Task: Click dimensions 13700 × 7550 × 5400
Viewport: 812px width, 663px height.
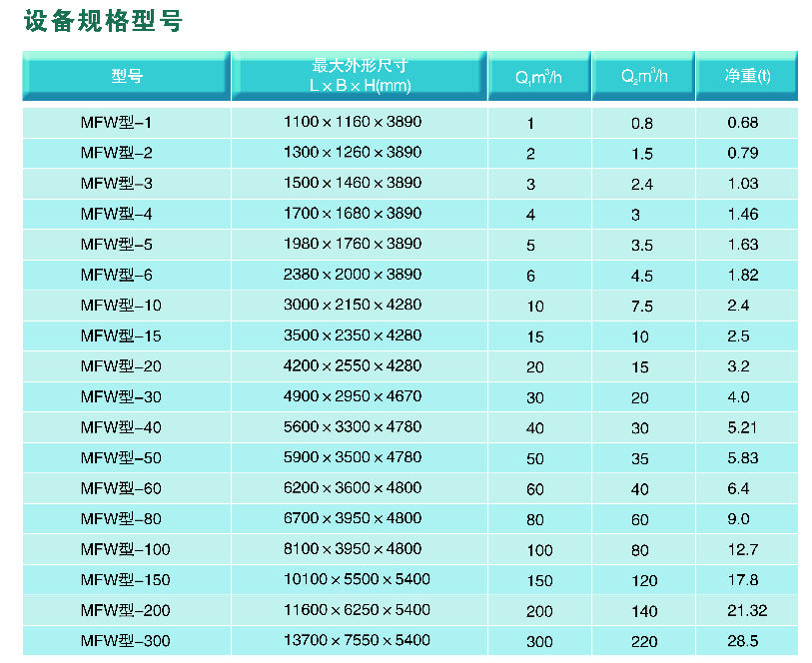Action: 357,640
